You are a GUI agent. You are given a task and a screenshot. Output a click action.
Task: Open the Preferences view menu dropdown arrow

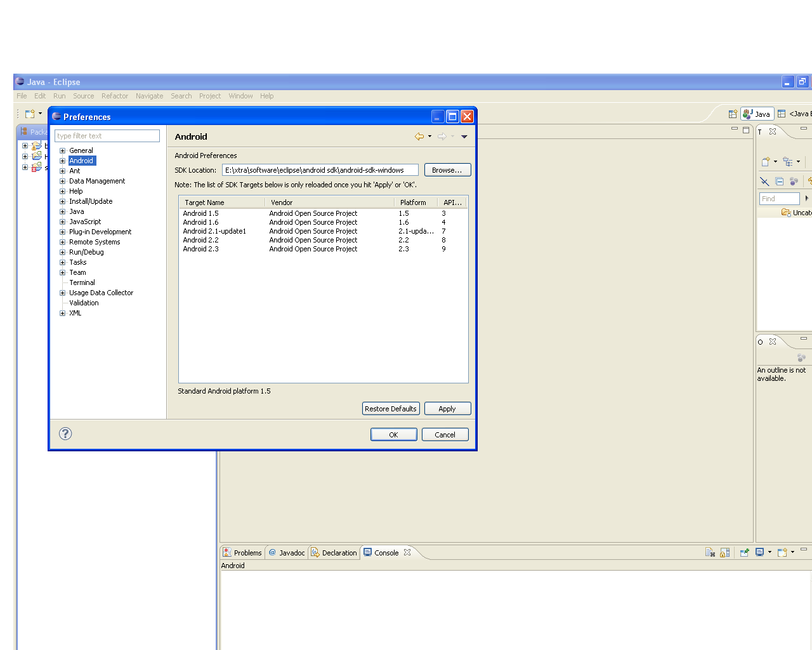[464, 136]
